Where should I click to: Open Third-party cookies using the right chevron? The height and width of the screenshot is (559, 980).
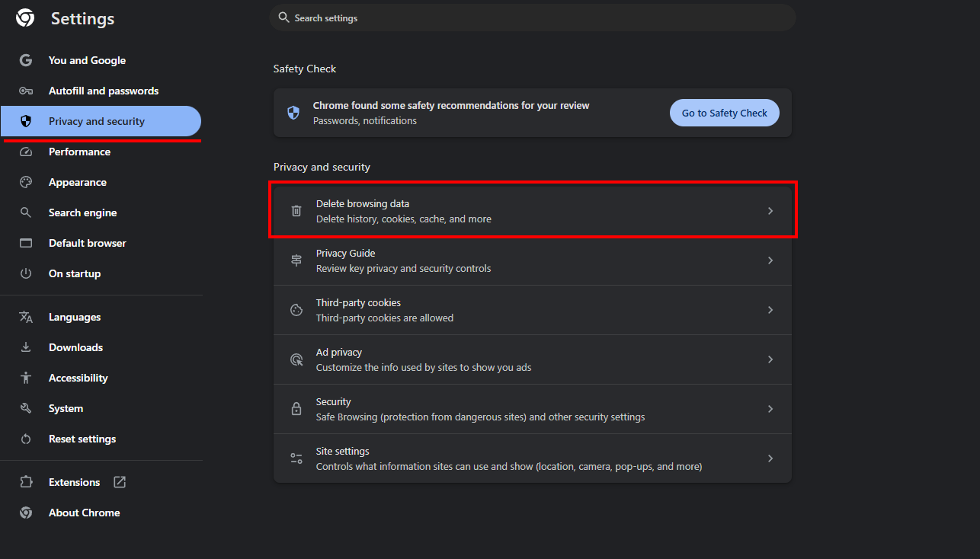(x=770, y=310)
